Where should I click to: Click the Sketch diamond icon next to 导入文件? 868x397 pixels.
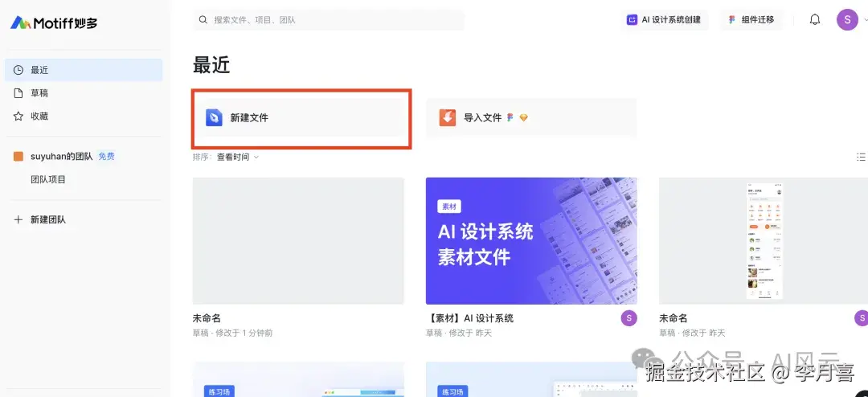pos(524,117)
